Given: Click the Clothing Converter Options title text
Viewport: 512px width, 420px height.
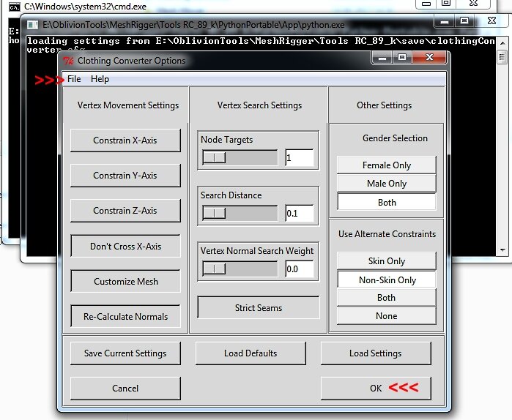Looking at the screenshot, I should (x=131, y=61).
